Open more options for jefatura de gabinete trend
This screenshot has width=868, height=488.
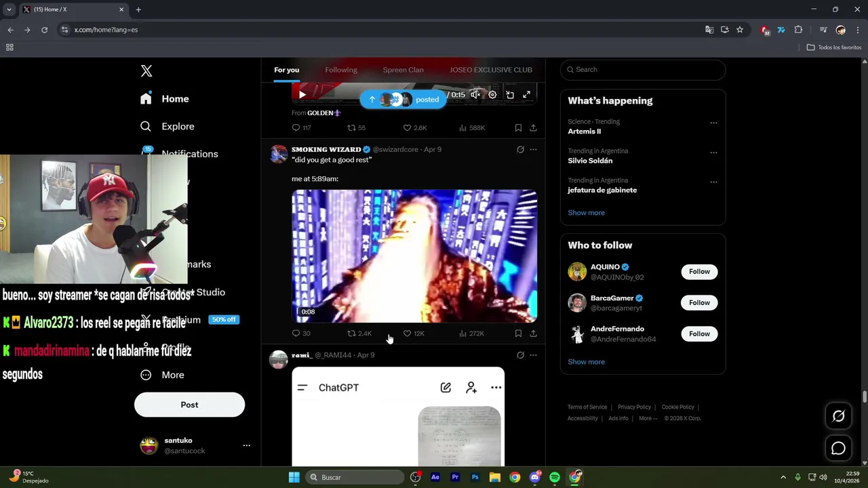[713, 182]
